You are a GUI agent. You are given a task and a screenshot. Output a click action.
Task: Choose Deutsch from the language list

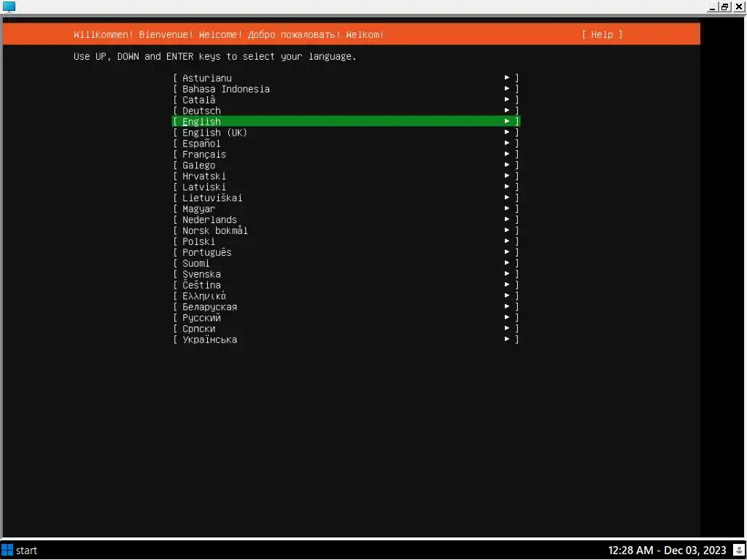346,111
